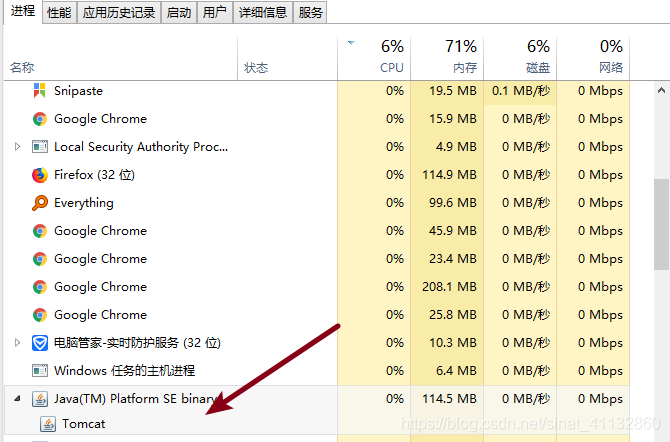Screen dimensions: 670x442
Task: Click the Chrome icon with 45.9 MB memory
Action: (x=40, y=231)
